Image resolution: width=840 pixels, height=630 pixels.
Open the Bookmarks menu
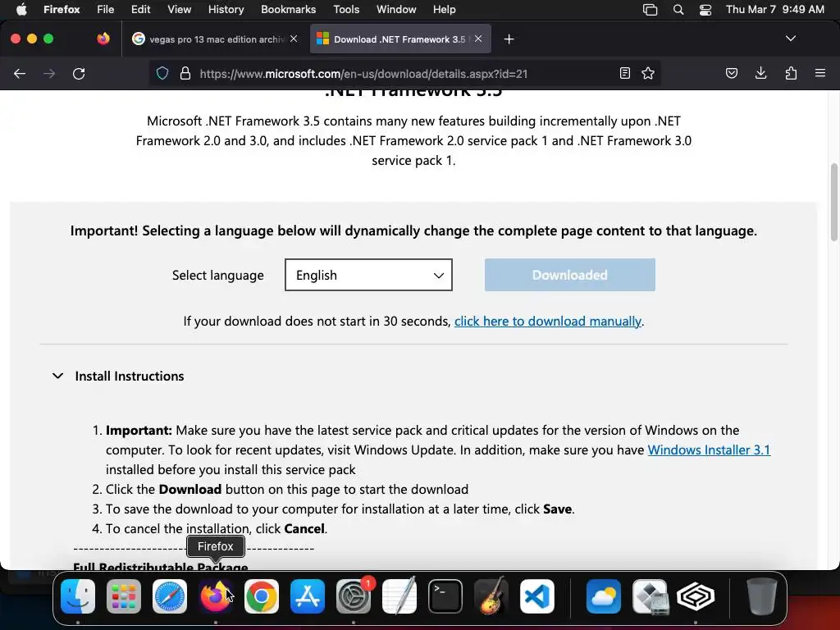tap(289, 10)
